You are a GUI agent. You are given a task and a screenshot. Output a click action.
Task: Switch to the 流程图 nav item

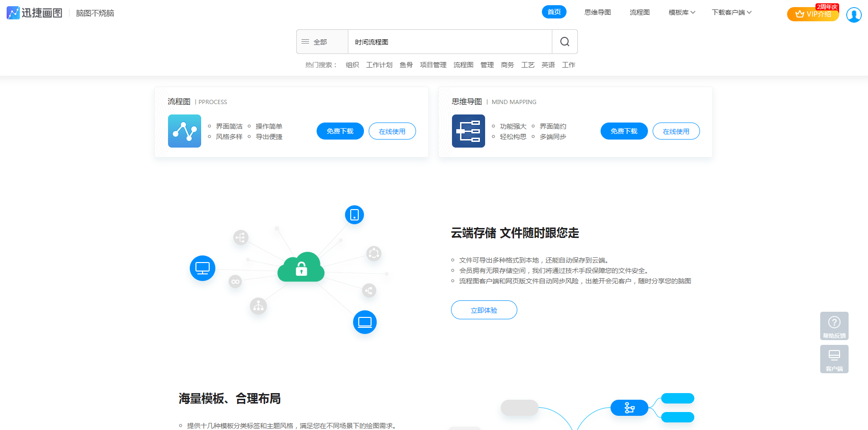640,12
